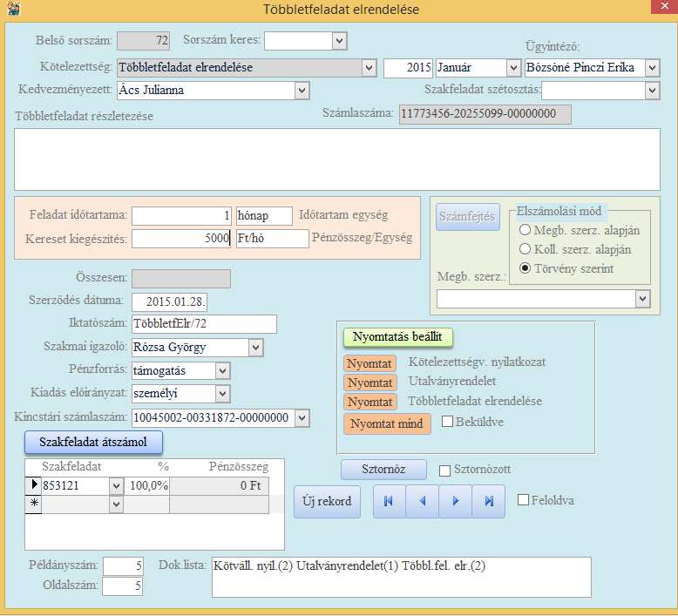Select Koll. szerz. alapján option

525,249
